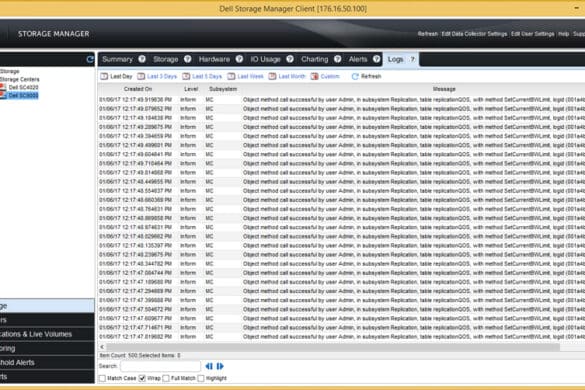The width and height of the screenshot is (585, 390).
Task: Uncheck the Wrap checkbox
Action: tap(142, 378)
